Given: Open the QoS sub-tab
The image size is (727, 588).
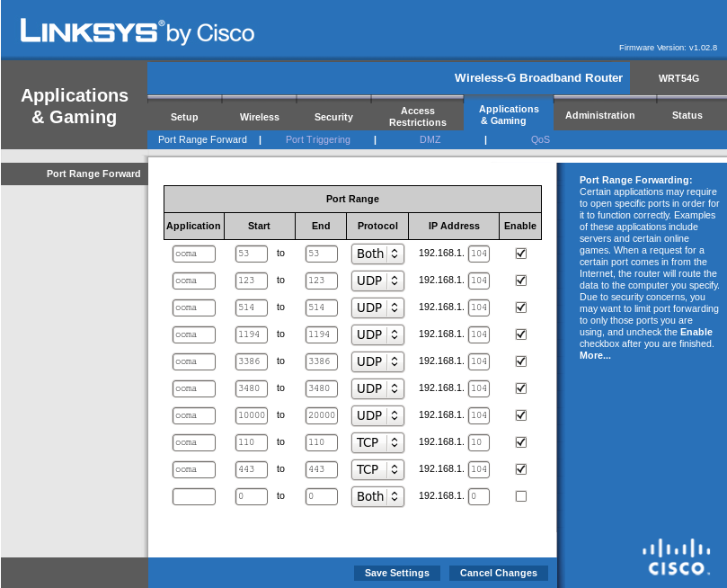Looking at the screenshot, I should (540, 139).
